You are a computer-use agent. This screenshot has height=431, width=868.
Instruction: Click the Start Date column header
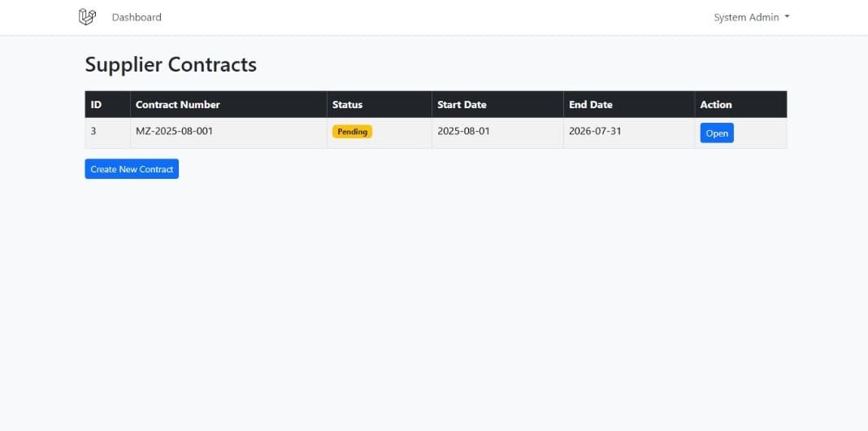click(497, 104)
